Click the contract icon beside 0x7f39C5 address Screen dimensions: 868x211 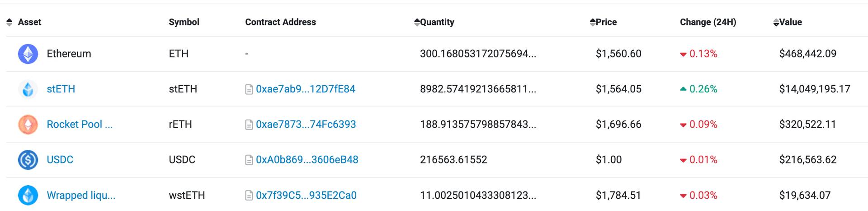click(249, 195)
